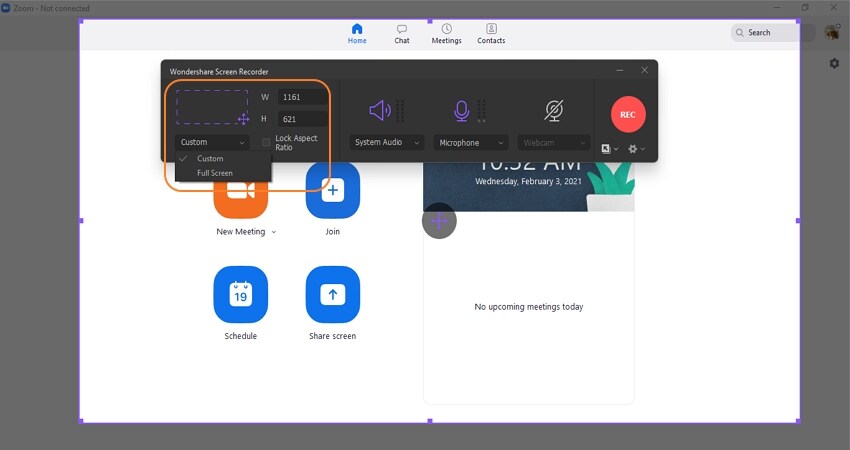This screenshot has width=850, height=450.
Task: Open the Custom capture area dropdown
Action: point(212,142)
